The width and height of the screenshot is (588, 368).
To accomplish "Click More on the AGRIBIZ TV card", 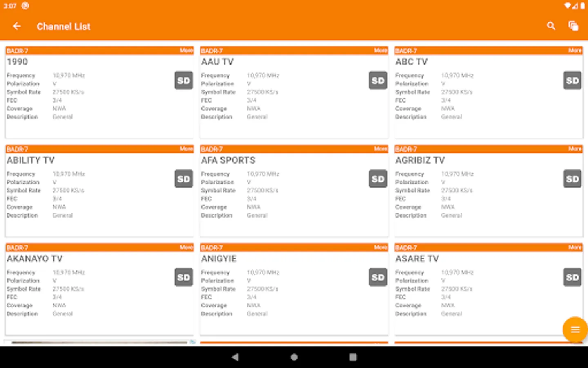I will (x=575, y=149).
